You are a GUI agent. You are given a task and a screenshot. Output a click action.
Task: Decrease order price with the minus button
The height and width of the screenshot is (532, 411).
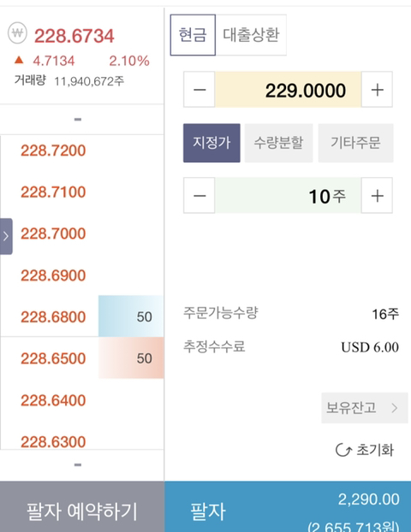tap(200, 90)
